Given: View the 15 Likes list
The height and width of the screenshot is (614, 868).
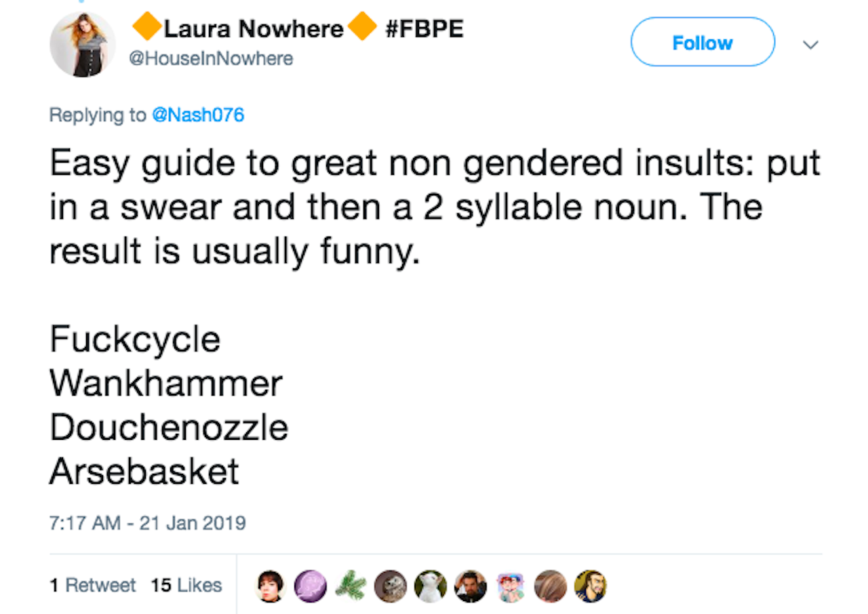Looking at the screenshot, I should tap(186, 585).
